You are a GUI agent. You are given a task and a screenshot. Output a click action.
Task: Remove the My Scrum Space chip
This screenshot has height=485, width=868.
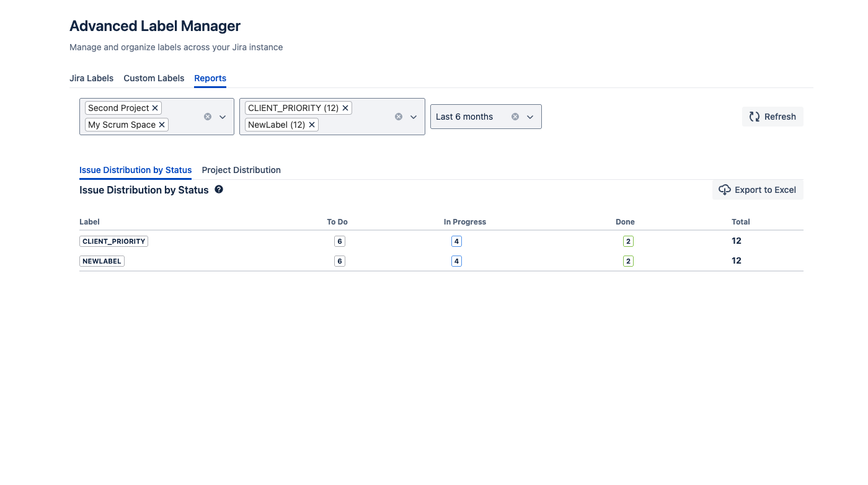(162, 125)
